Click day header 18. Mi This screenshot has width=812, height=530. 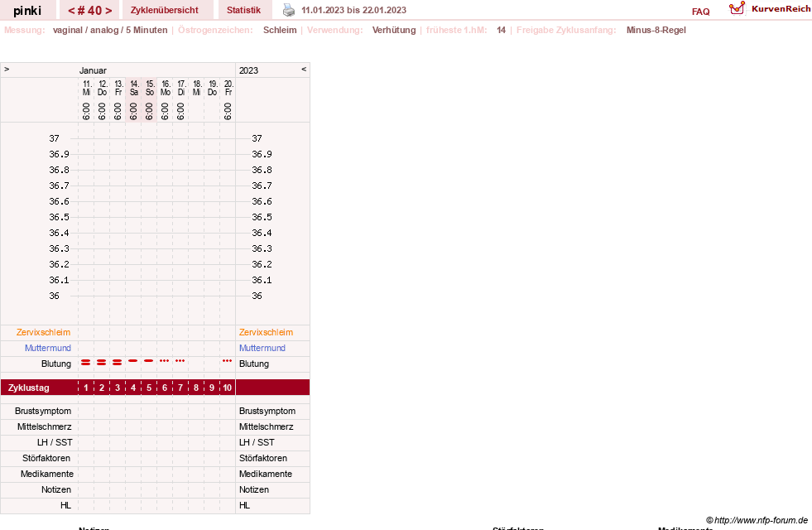[x=196, y=88]
